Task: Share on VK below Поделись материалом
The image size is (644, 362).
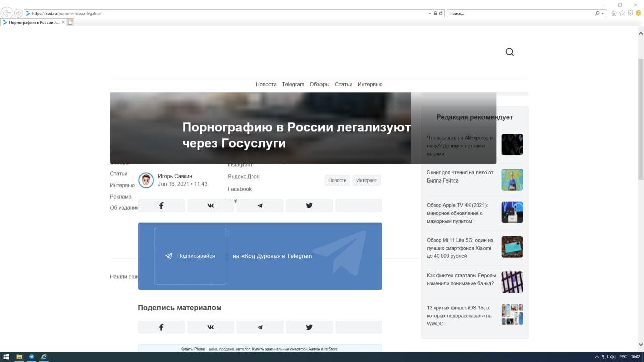Action: (x=211, y=327)
